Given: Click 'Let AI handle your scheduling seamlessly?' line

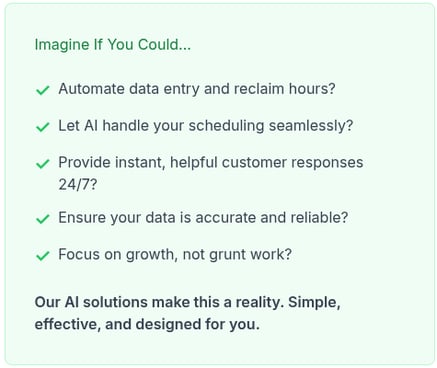Looking at the screenshot, I should click(205, 126).
